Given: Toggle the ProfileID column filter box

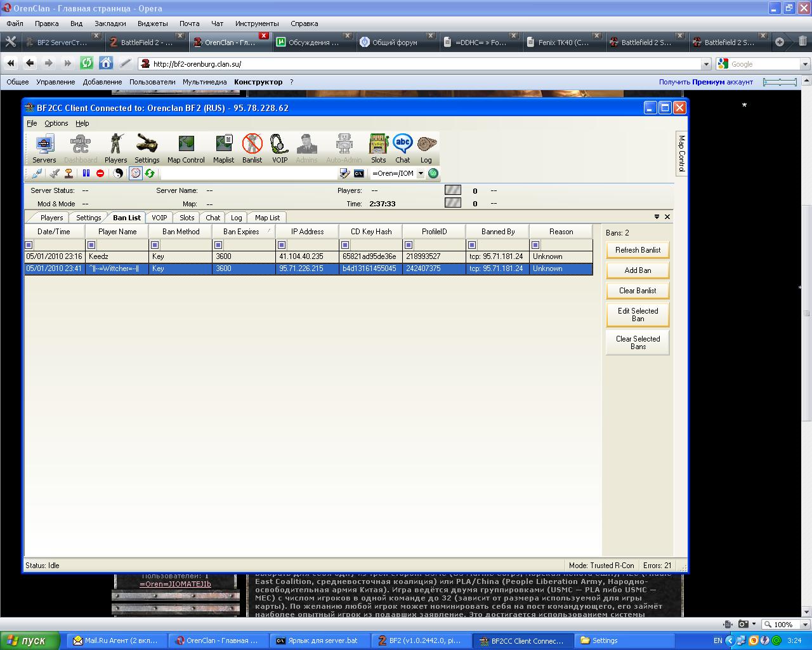Looking at the screenshot, I should coord(409,245).
